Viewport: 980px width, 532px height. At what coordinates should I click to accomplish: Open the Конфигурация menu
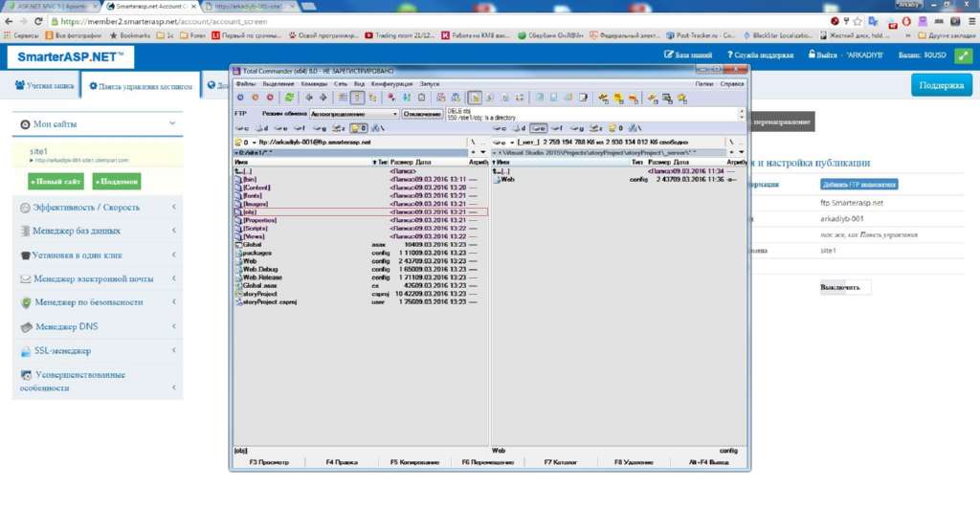[391, 84]
